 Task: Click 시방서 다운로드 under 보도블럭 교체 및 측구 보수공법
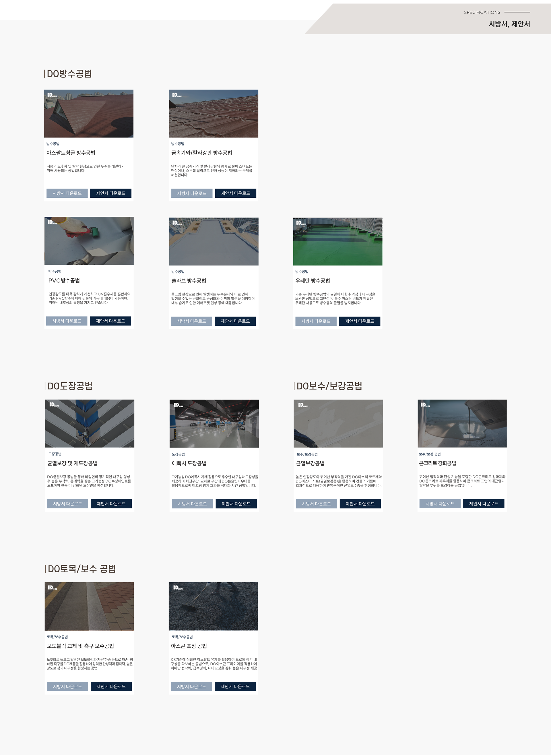coord(67,687)
